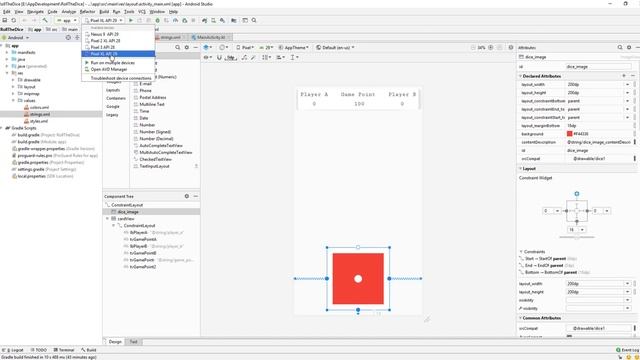Click the top constraint plus handle in the Constraint Widget
Screen dimensions: 640x360
click(x=577, y=194)
